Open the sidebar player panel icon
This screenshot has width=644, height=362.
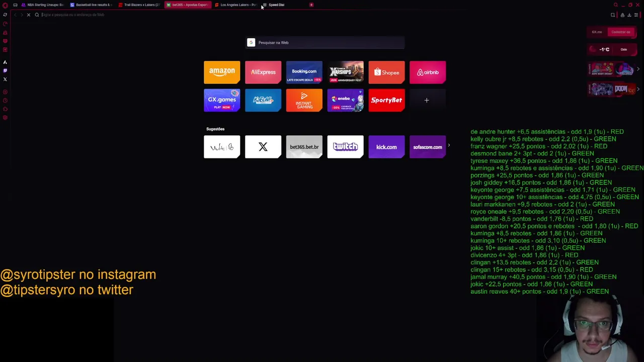[x=5, y=49]
